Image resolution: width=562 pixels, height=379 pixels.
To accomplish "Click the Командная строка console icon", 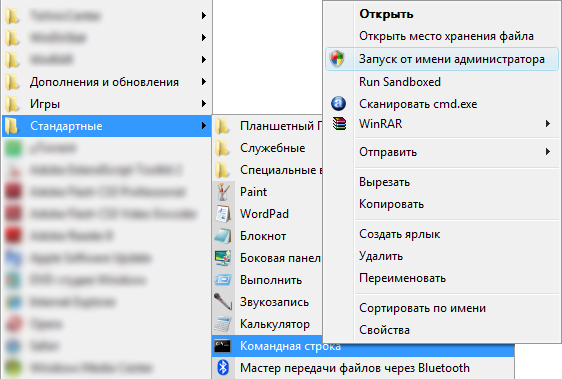I will [x=223, y=346].
